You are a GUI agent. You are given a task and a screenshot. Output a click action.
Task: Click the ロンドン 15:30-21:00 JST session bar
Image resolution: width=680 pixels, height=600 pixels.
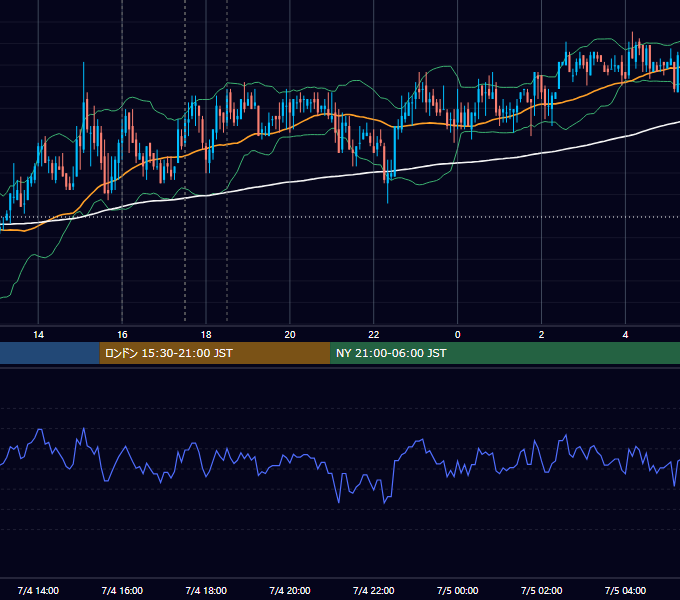point(215,353)
